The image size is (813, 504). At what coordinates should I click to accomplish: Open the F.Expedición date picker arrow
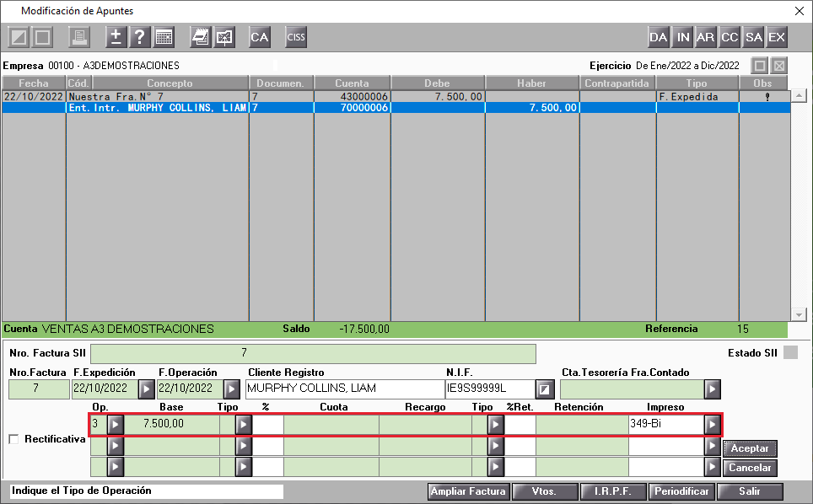point(146,389)
